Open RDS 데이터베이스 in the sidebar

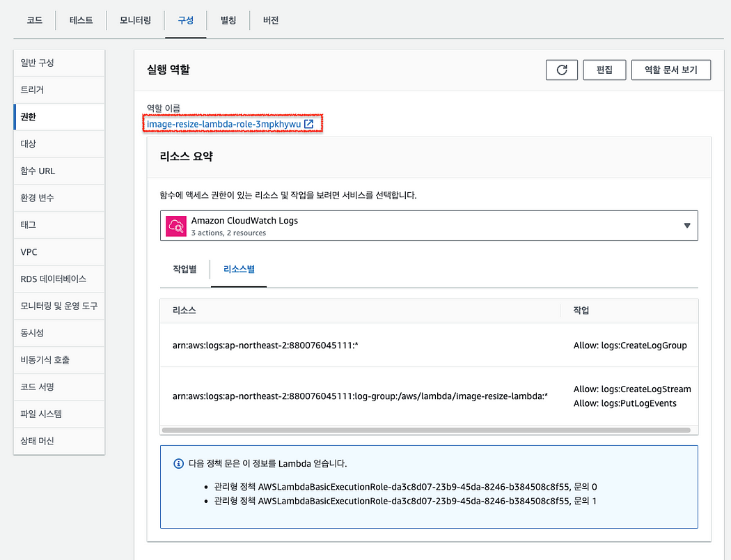pyautogui.click(x=59, y=279)
